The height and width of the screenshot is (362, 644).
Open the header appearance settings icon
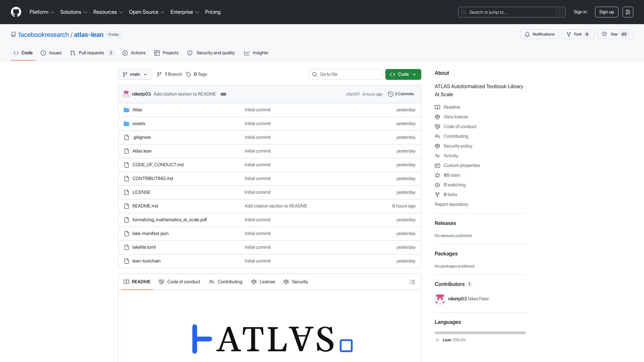(628, 12)
